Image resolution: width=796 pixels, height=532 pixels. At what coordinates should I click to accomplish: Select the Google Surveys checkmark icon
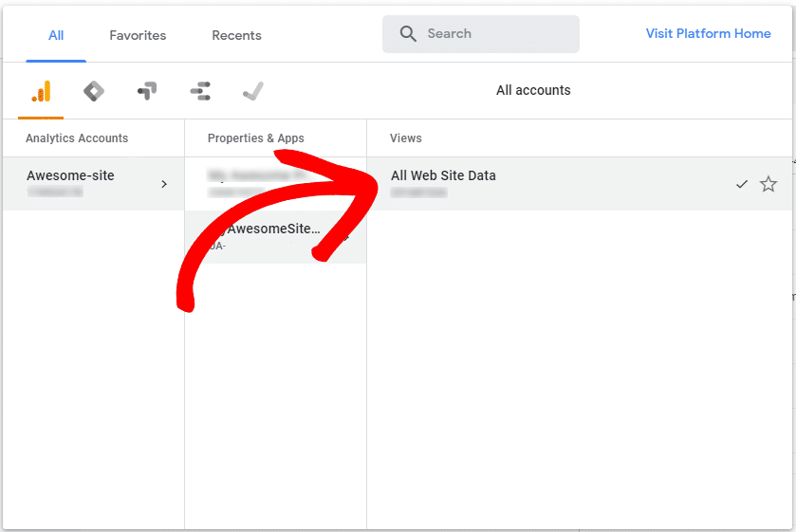[x=252, y=91]
